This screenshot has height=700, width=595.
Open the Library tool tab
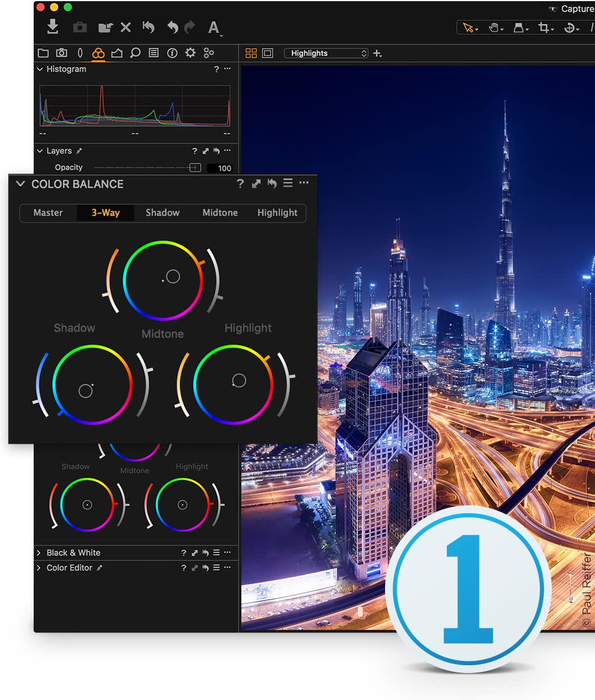click(x=44, y=53)
